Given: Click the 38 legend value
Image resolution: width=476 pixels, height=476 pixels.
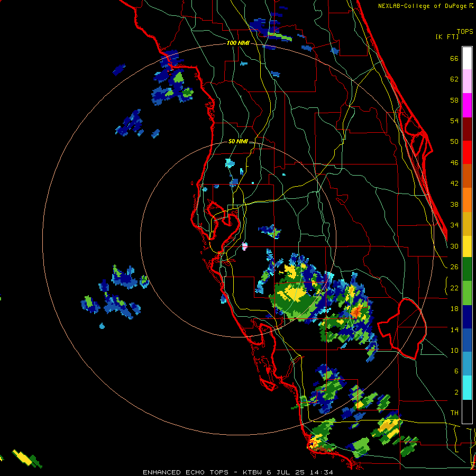Looking at the screenshot, I should (454, 204).
